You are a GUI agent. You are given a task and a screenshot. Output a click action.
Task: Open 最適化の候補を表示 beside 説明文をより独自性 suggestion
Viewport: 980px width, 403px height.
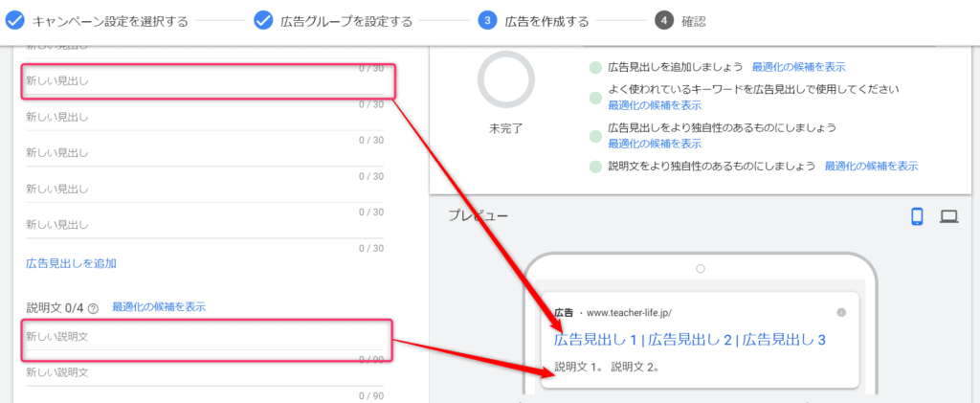click(x=871, y=167)
